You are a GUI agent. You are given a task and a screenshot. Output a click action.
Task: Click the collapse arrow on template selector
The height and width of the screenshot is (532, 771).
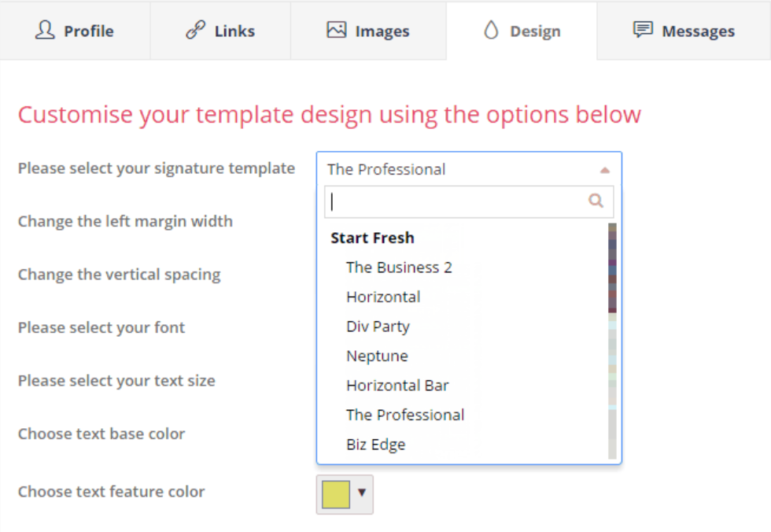[605, 169]
